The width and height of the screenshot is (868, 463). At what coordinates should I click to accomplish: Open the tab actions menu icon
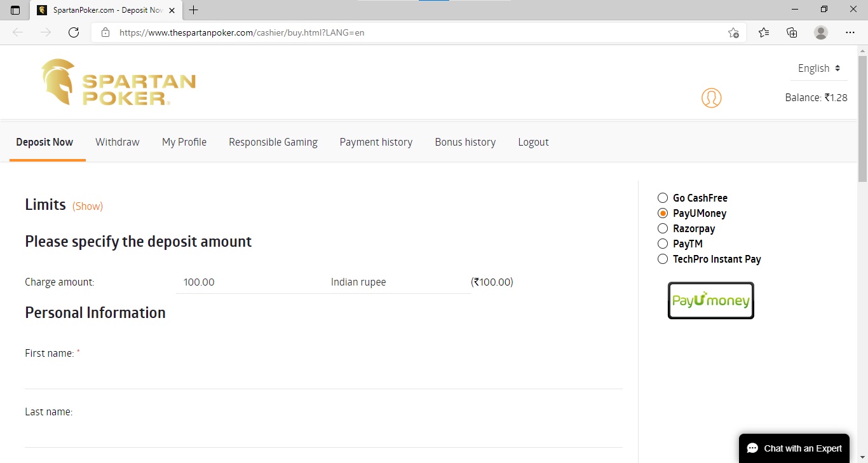[x=15, y=10]
